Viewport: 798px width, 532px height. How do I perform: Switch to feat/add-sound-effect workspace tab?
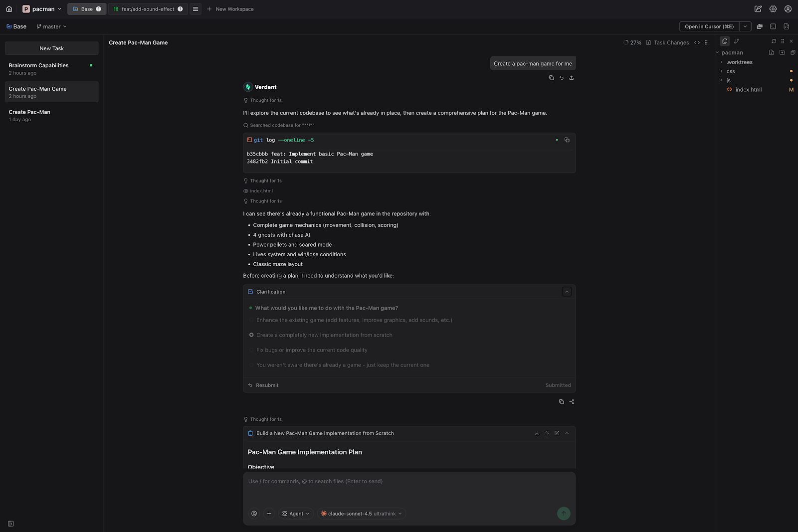click(148, 9)
